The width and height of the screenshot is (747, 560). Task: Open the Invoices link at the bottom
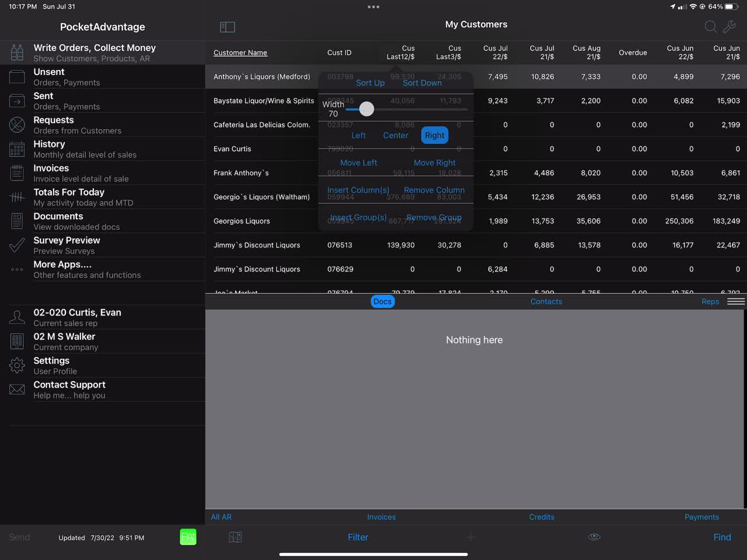coord(381,517)
